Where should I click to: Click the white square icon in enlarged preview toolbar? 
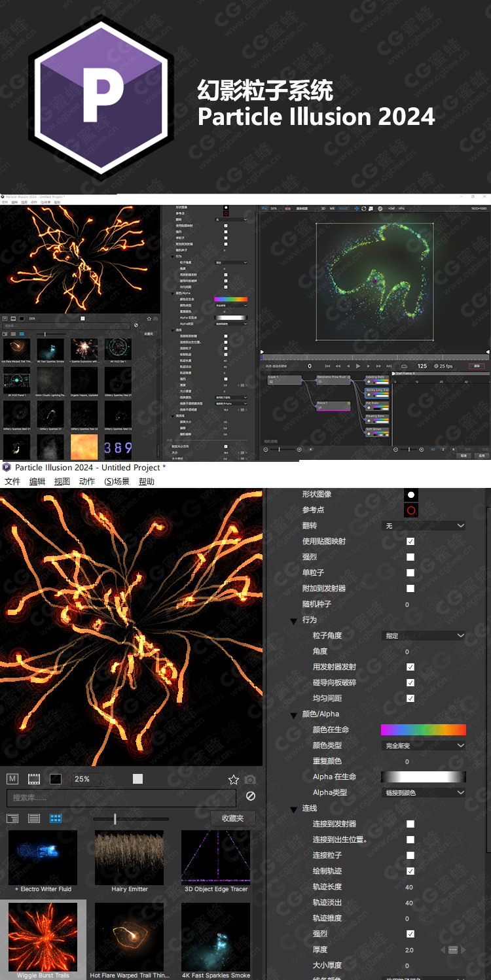tap(137, 779)
